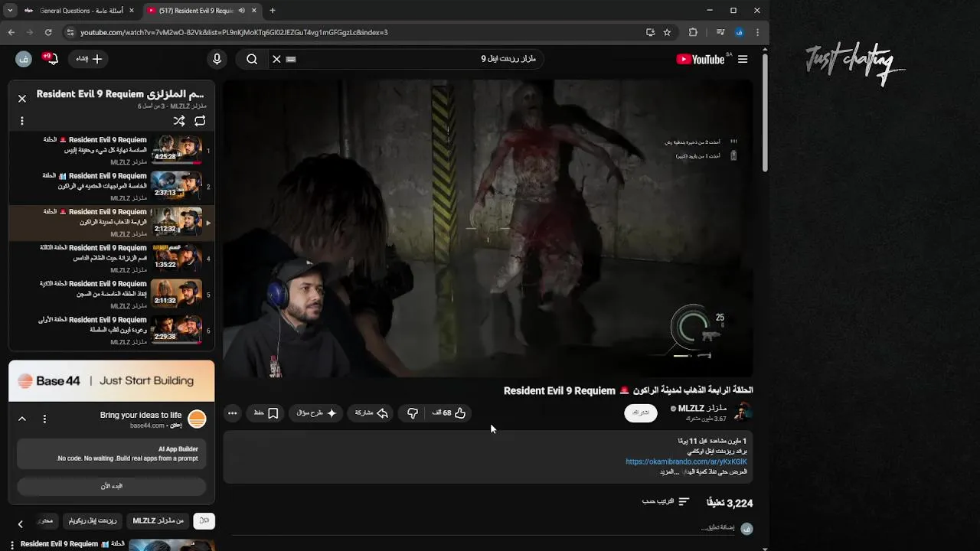
Task: Open Chrome three-dot menu
Action: tap(757, 32)
